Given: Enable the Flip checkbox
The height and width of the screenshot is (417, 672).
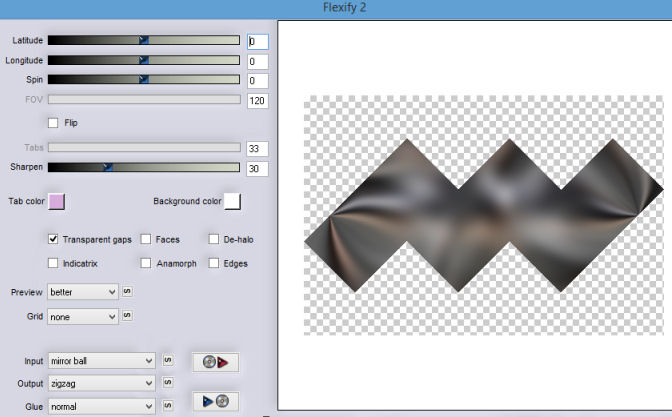Looking at the screenshot, I should 53,123.
